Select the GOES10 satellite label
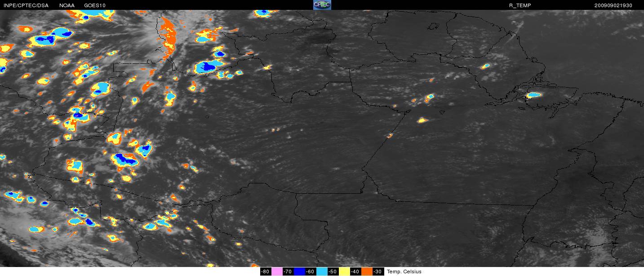 [x=94, y=5]
